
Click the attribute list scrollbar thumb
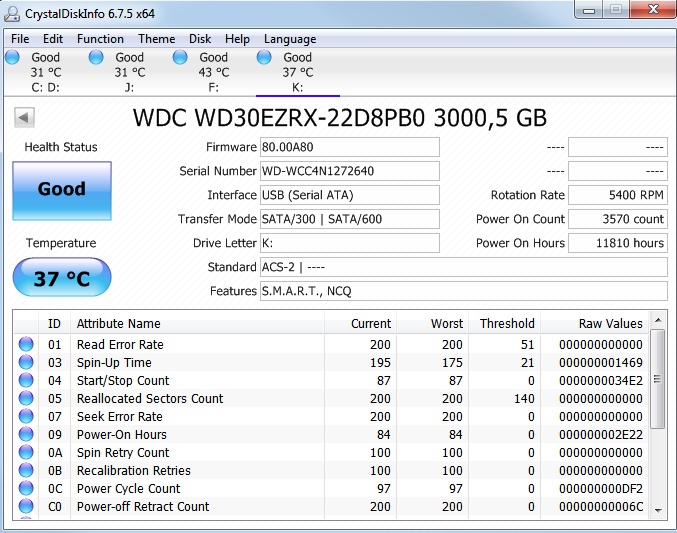point(658,379)
